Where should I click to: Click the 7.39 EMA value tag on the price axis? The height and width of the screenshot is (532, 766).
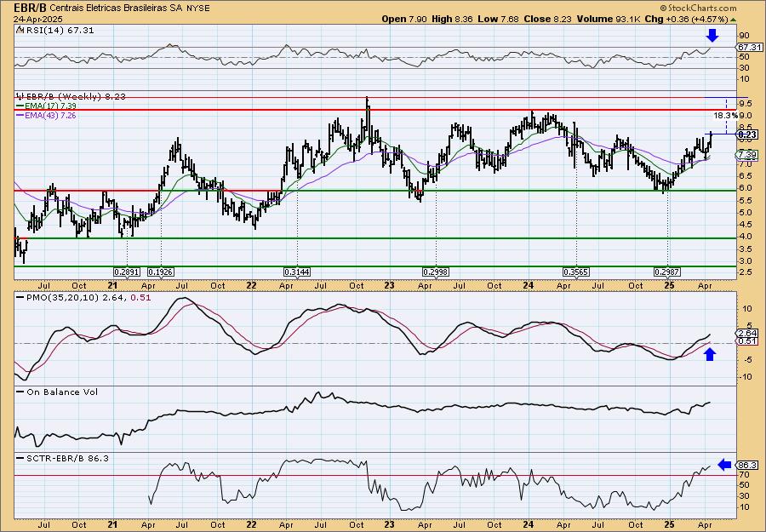pos(748,155)
